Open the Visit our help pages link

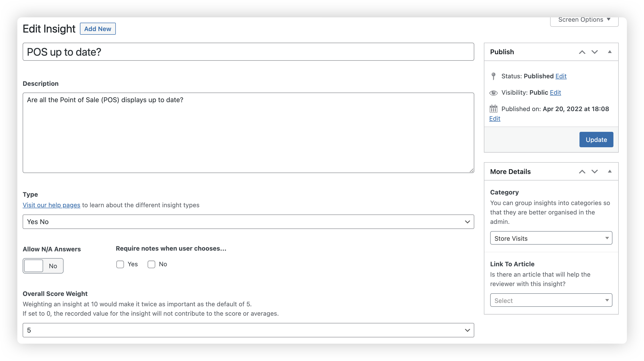[51, 205]
